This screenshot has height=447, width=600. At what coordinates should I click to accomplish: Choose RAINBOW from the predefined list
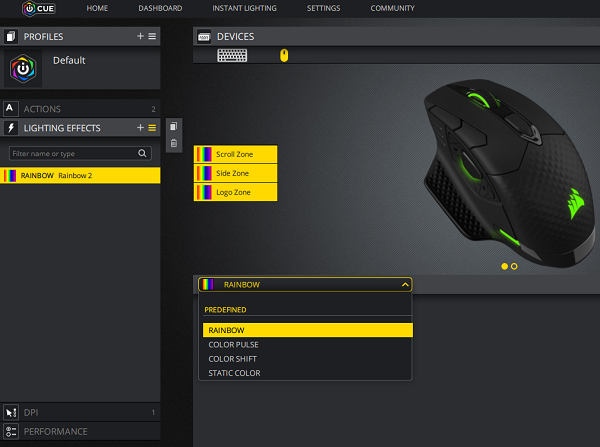[308, 330]
